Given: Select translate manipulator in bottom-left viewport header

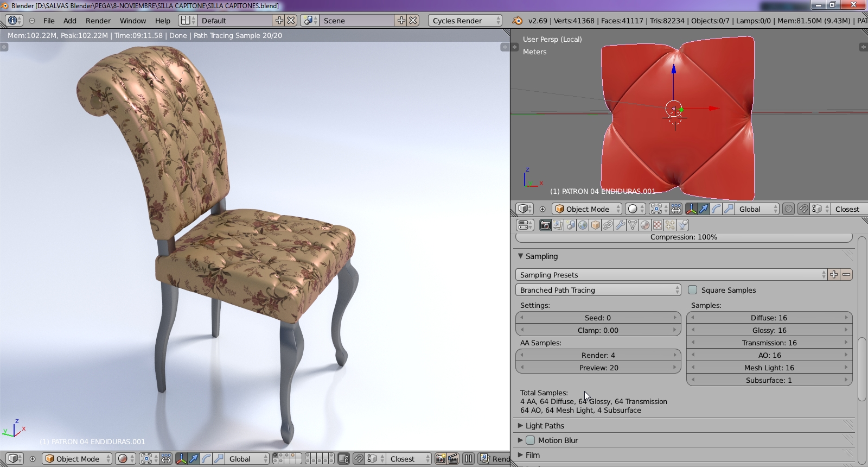Looking at the screenshot, I should 194,459.
